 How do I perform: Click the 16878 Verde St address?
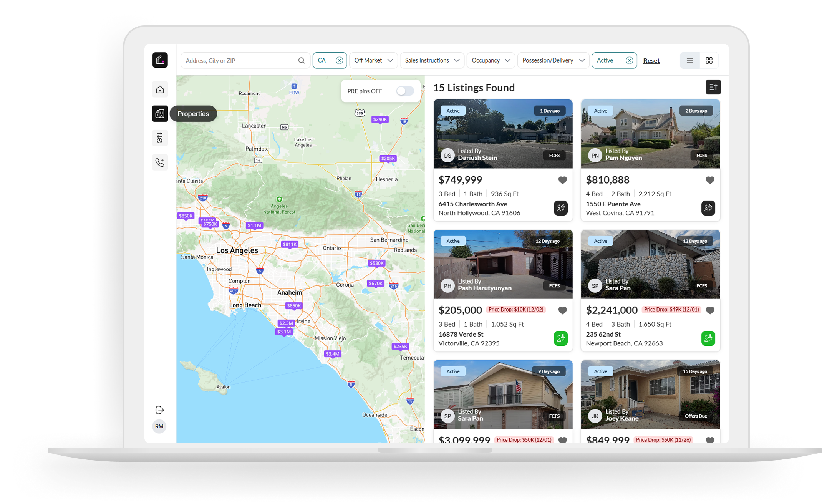click(461, 334)
